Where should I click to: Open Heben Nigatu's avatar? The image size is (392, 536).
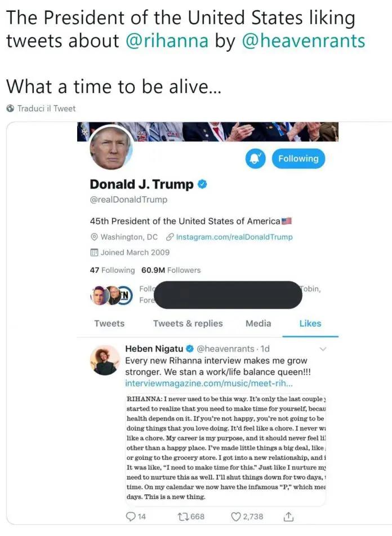(x=105, y=360)
